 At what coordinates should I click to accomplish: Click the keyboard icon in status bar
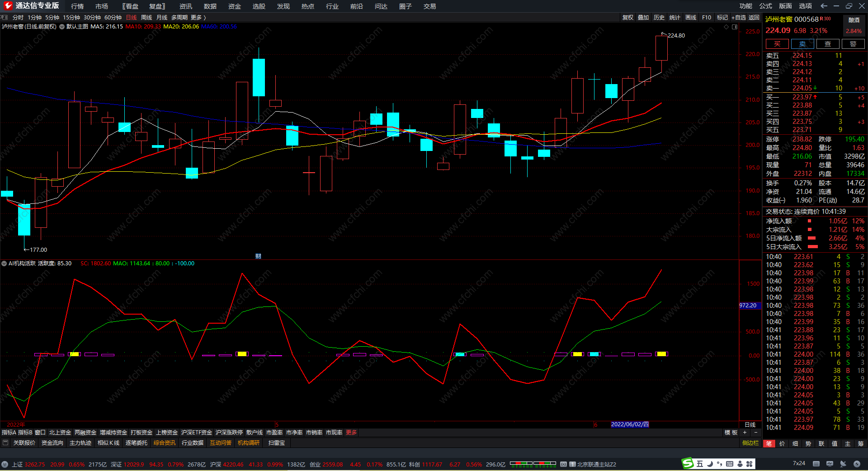pos(816,464)
